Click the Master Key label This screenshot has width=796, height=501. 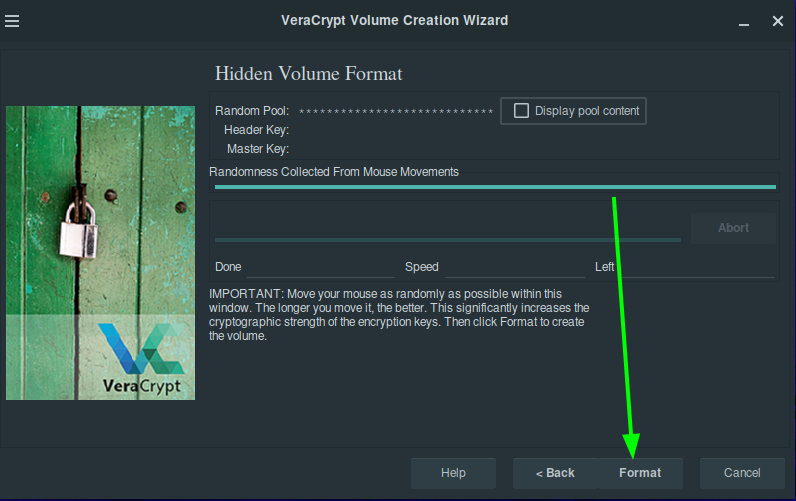coord(258,149)
